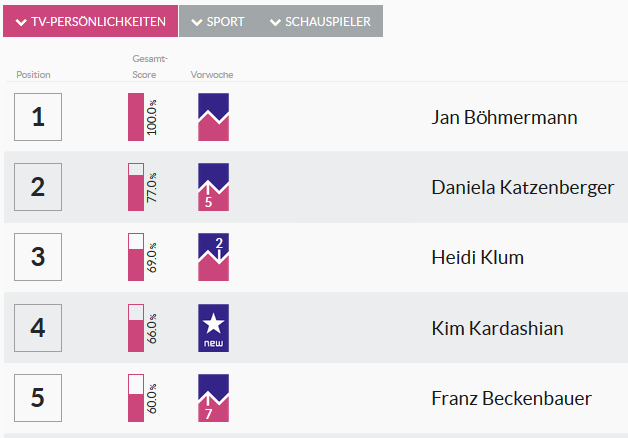This screenshot has width=628, height=438.
Task: Click Heidi Klum's down-2 trend icon
Action: click(213, 257)
